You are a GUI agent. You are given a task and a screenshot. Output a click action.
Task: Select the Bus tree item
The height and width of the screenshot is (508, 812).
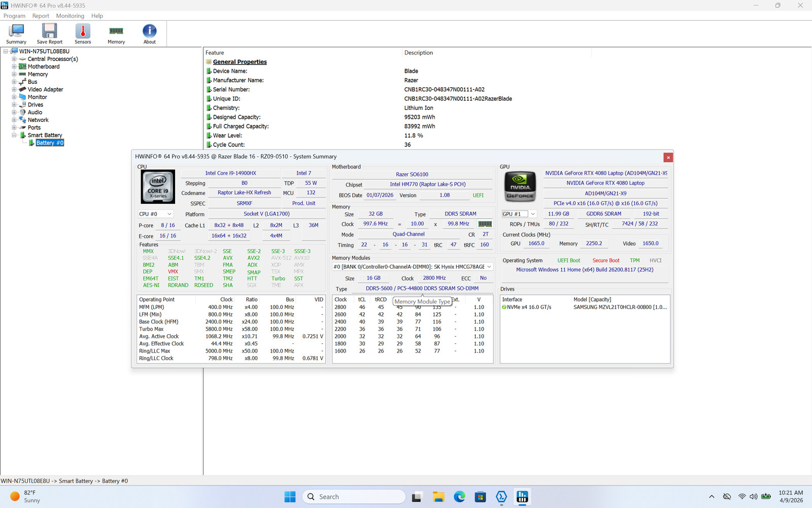[32, 82]
